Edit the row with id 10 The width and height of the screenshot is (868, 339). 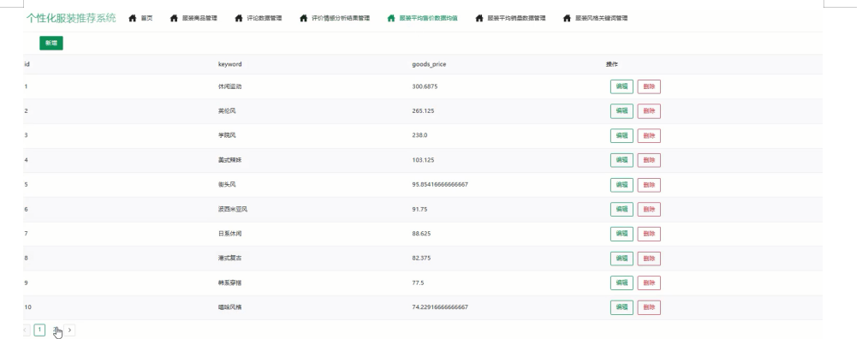pyautogui.click(x=621, y=307)
